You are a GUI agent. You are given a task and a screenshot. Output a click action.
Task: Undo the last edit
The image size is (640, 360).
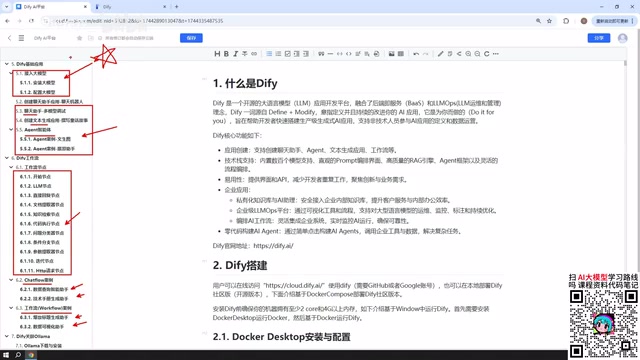click(416, 54)
